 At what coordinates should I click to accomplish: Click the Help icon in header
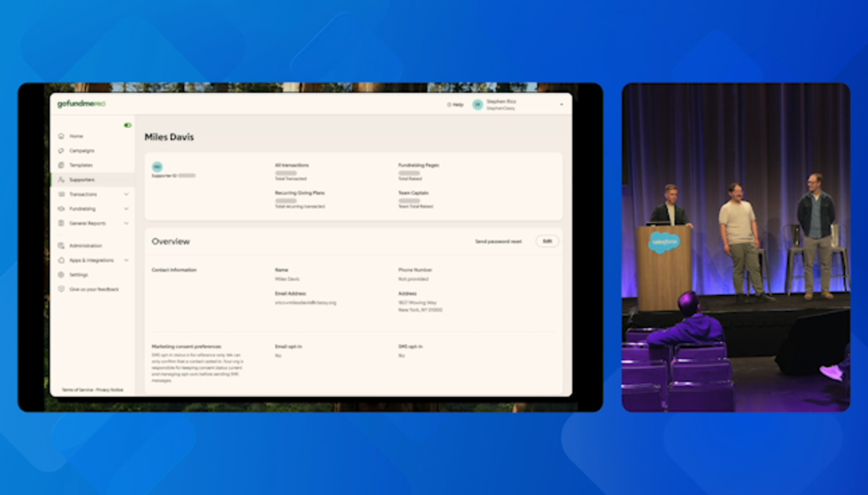click(x=449, y=105)
